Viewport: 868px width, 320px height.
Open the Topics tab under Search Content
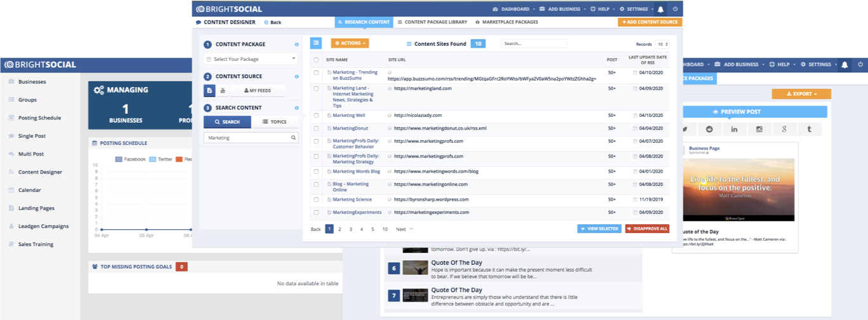click(275, 122)
